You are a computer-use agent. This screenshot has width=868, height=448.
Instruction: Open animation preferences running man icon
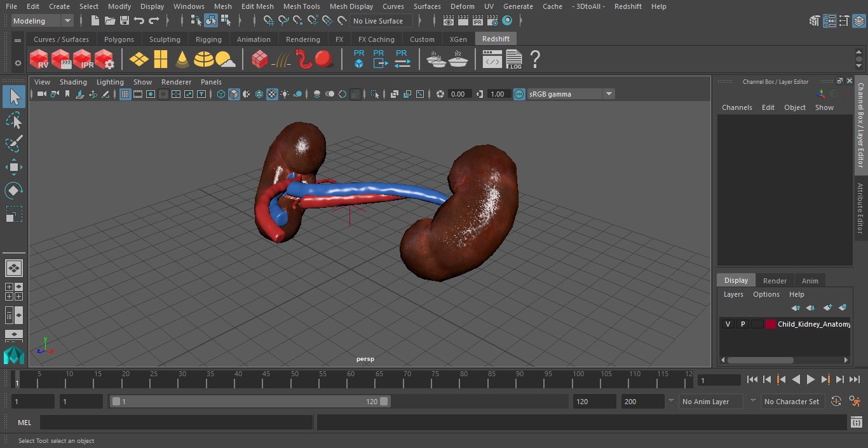tap(855, 402)
